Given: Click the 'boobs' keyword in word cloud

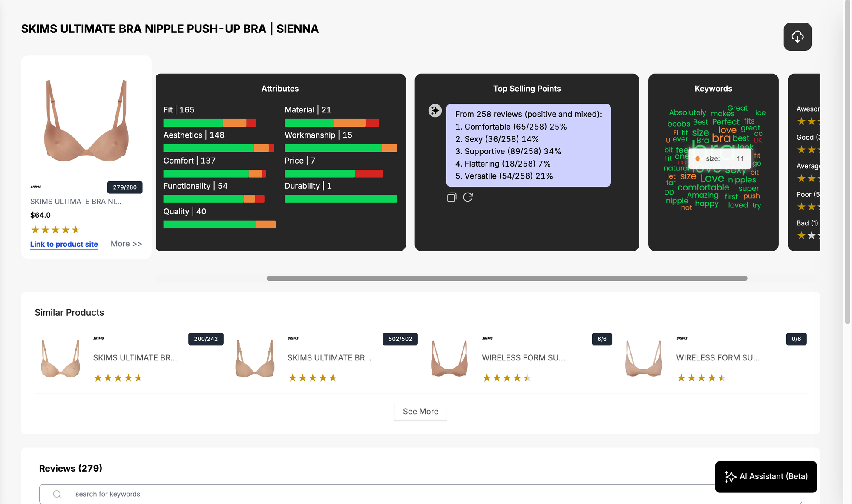Looking at the screenshot, I should click(x=679, y=124).
